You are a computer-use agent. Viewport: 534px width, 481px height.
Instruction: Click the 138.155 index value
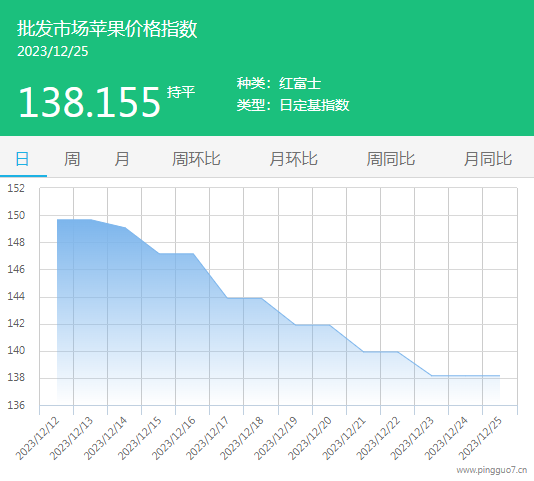tap(89, 102)
